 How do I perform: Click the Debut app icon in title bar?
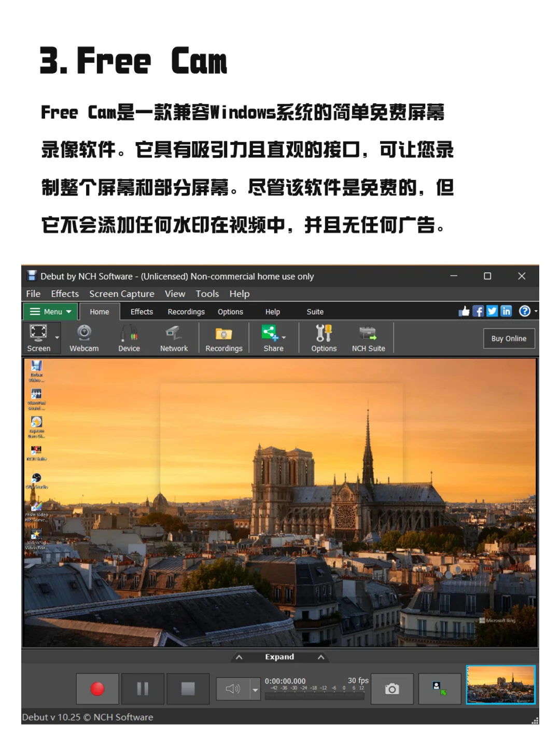(x=32, y=275)
